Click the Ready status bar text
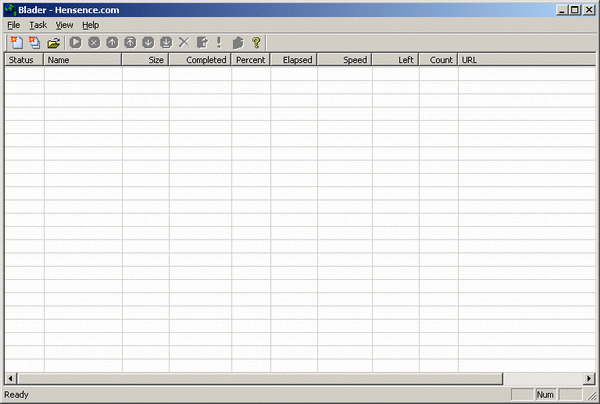The width and height of the screenshot is (600, 404). pyautogui.click(x=16, y=394)
